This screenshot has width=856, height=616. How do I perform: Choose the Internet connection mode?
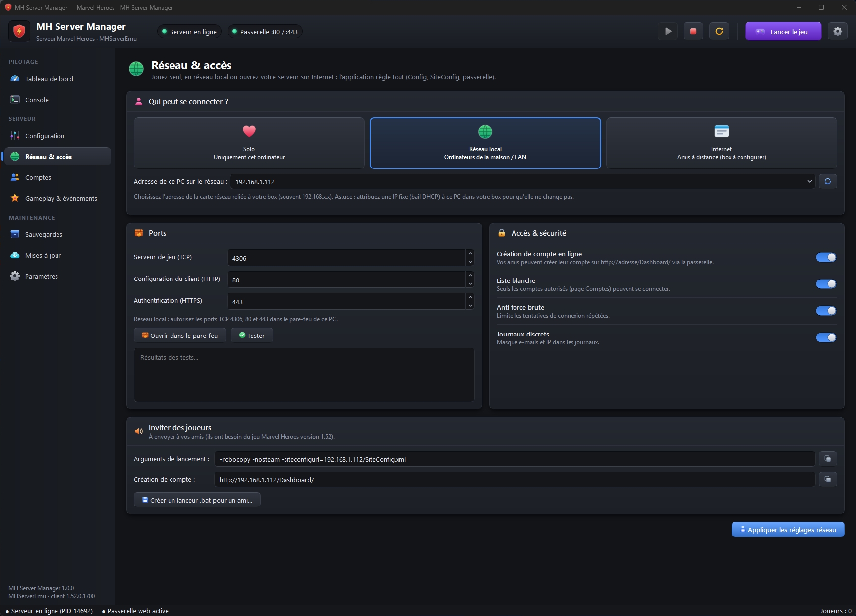(721, 143)
